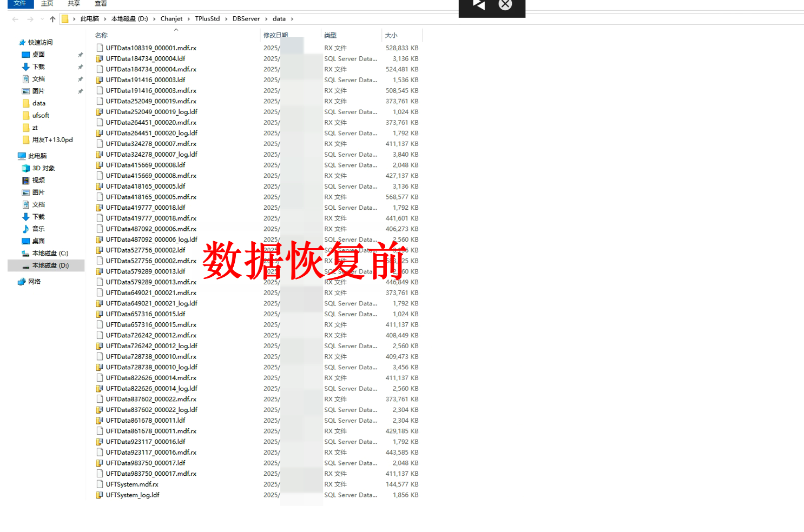
Task: Select file UFTData649021_000021.mdf.rx
Action: [x=151, y=293]
